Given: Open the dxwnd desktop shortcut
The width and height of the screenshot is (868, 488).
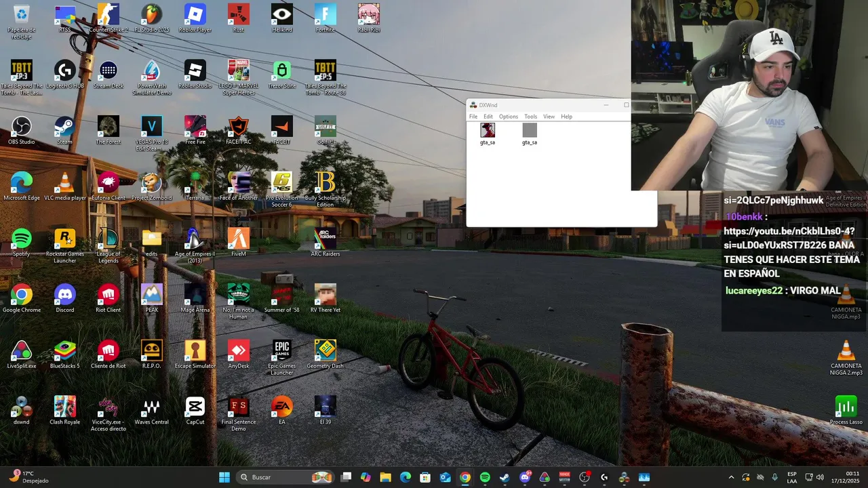Looking at the screenshot, I should click(21, 411).
